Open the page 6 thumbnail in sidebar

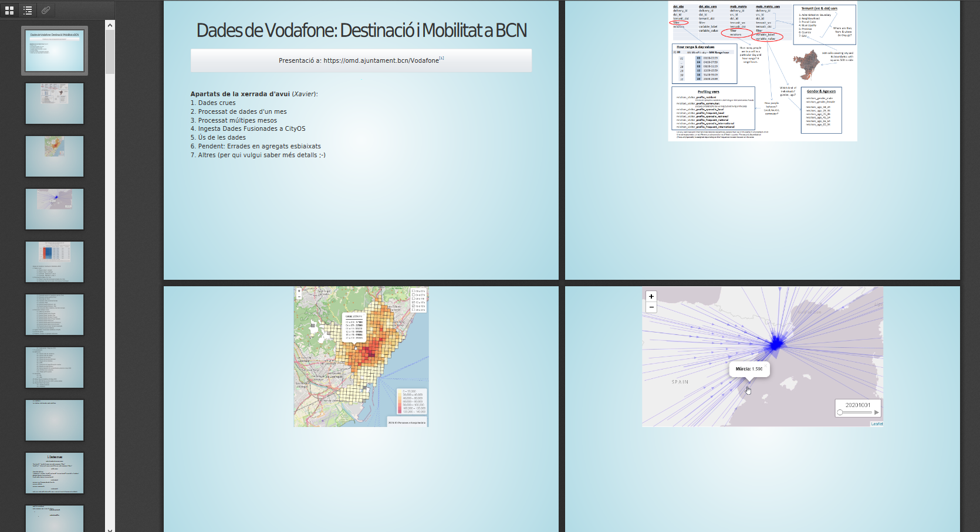55,314
